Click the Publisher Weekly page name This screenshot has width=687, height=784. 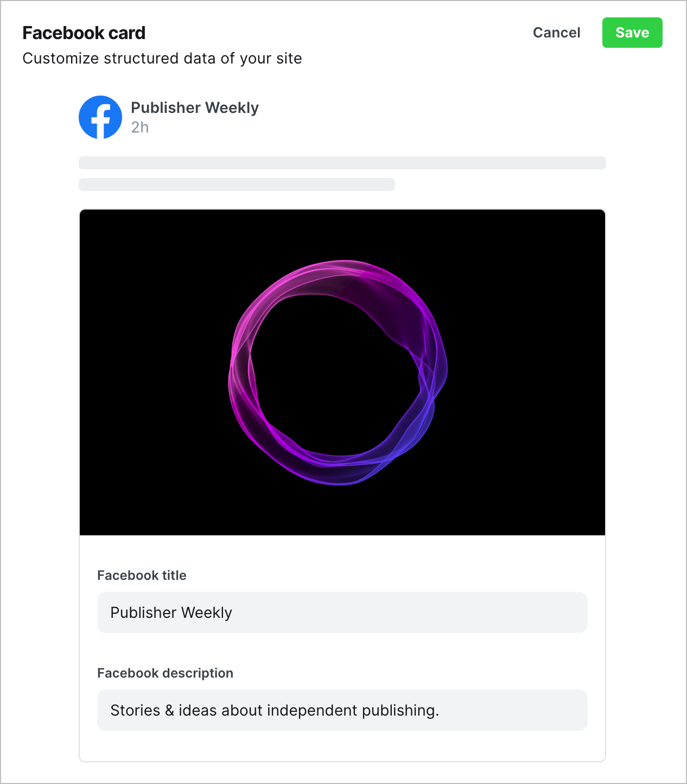(x=195, y=108)
